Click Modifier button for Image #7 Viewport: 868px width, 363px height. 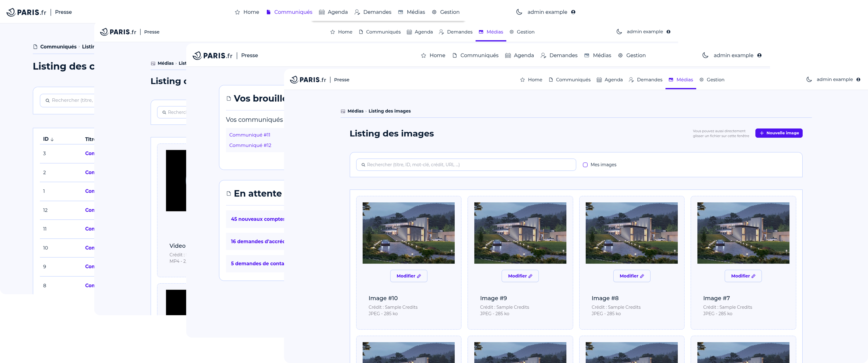[x=743, y=276]
